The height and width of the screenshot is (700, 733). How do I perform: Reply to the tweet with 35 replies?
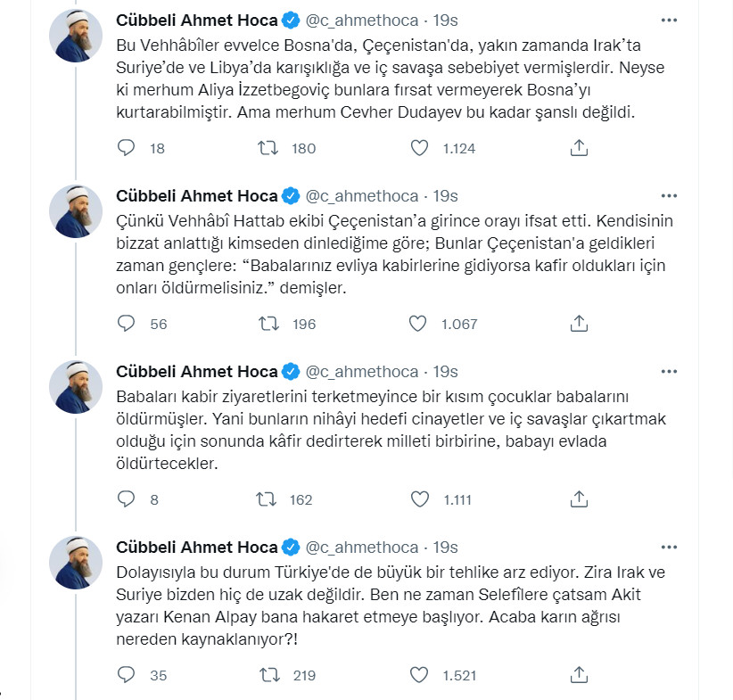(x=127, y=675)
